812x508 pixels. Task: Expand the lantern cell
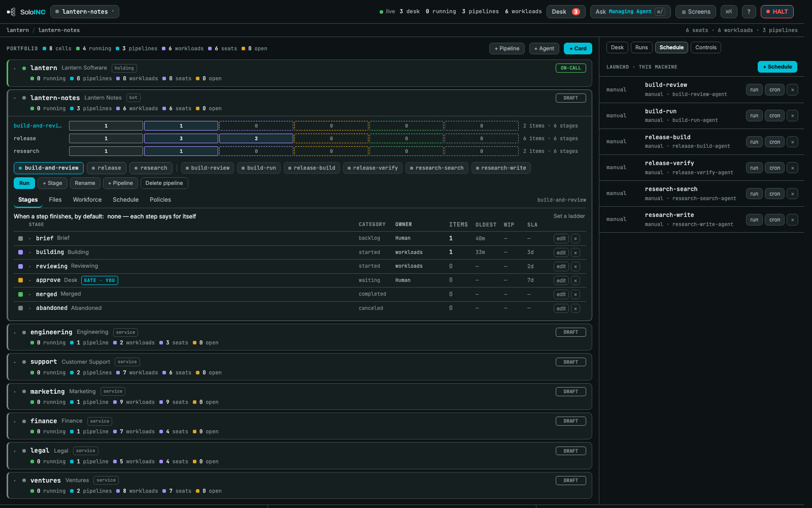pos(15,69)
